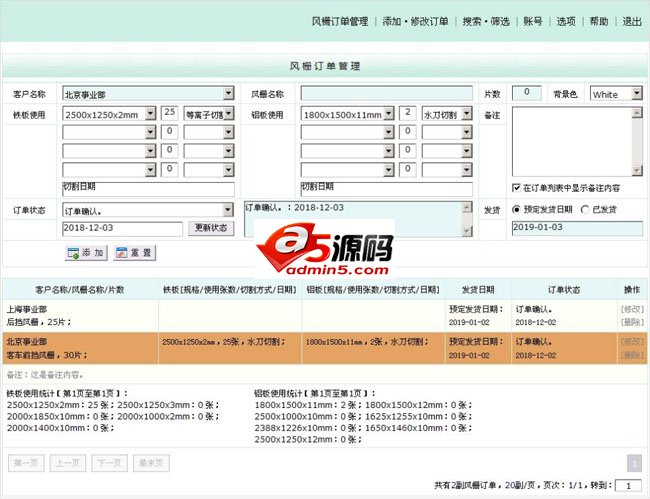Open 搜索·筛选 menu item
The width and height of the screenshot is (650, 499).
click(x=486, y=21)
